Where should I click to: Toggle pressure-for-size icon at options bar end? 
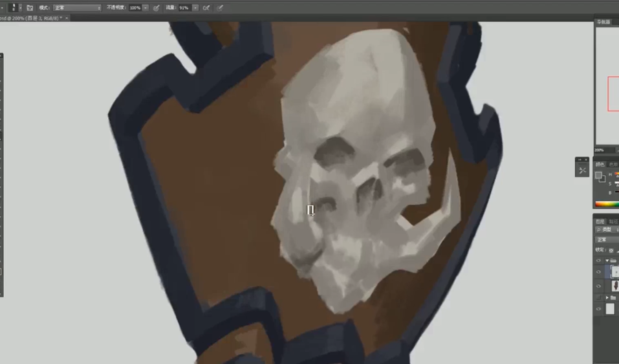pyautogui.click(x=220, y=8)
